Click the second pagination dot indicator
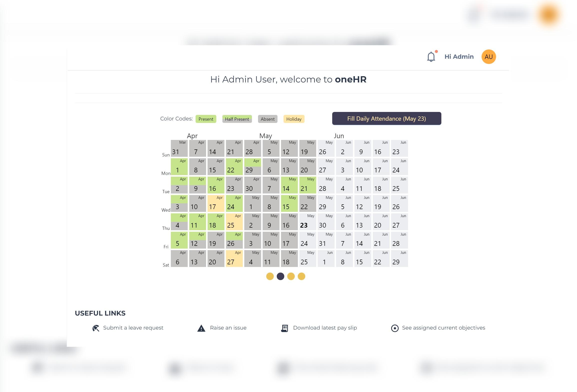The height and width of the screenshot is (392, 577). (x=281, y=276)
